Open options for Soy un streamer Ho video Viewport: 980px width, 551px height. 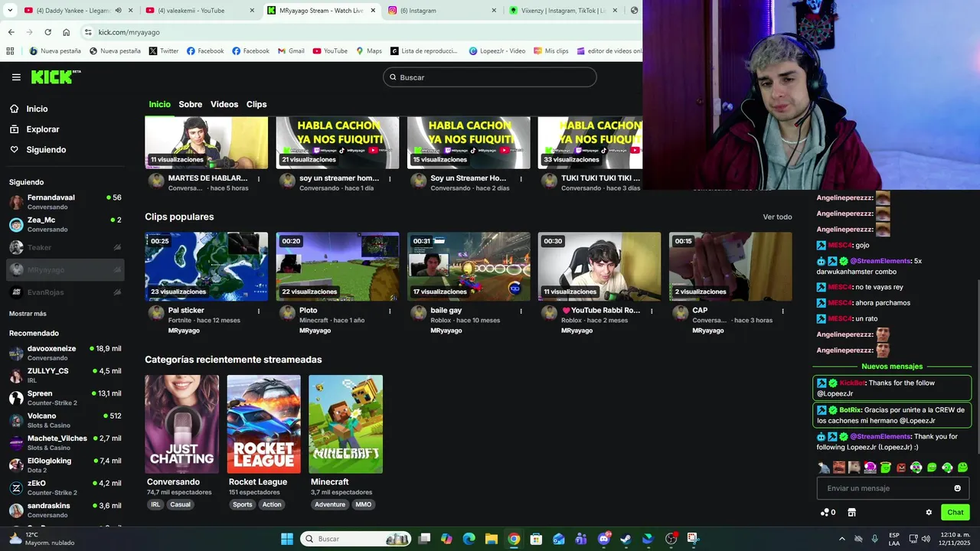point(521,179)
